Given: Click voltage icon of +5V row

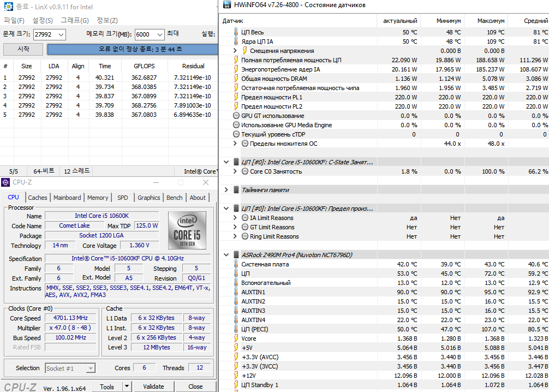Looking at the screenshot, I should click(x=236, y=348).
